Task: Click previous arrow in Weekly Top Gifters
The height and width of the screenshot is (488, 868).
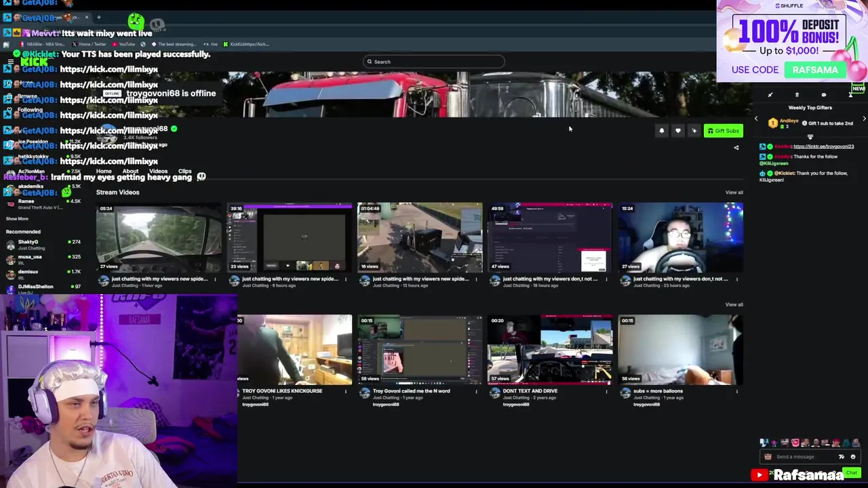Action: coord(756,119)
